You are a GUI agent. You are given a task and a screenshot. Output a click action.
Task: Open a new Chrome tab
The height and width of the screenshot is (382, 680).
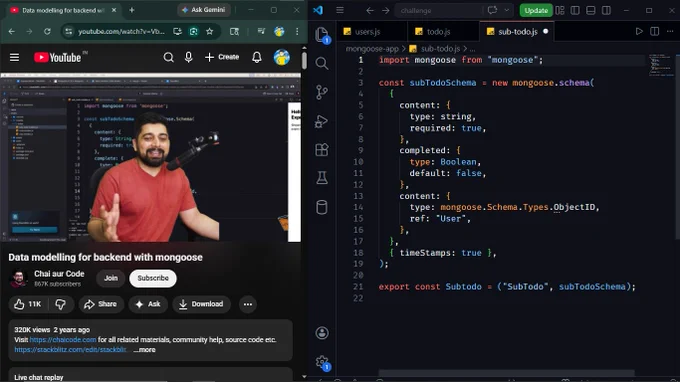(132, 10)
